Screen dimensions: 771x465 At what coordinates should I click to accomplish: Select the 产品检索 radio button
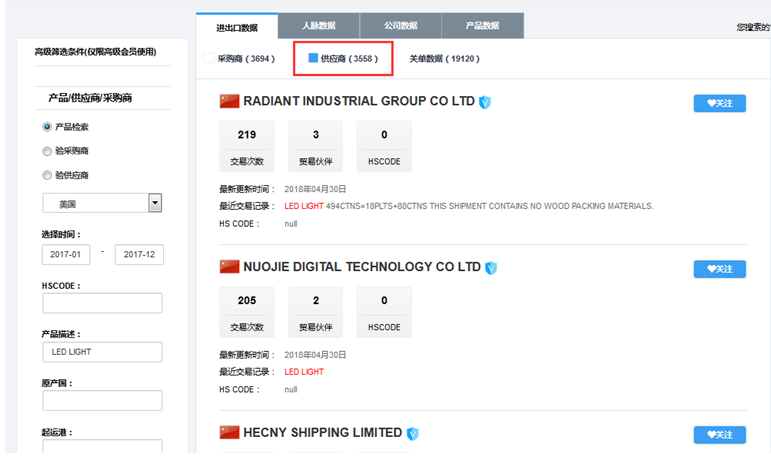click(47, 127)
